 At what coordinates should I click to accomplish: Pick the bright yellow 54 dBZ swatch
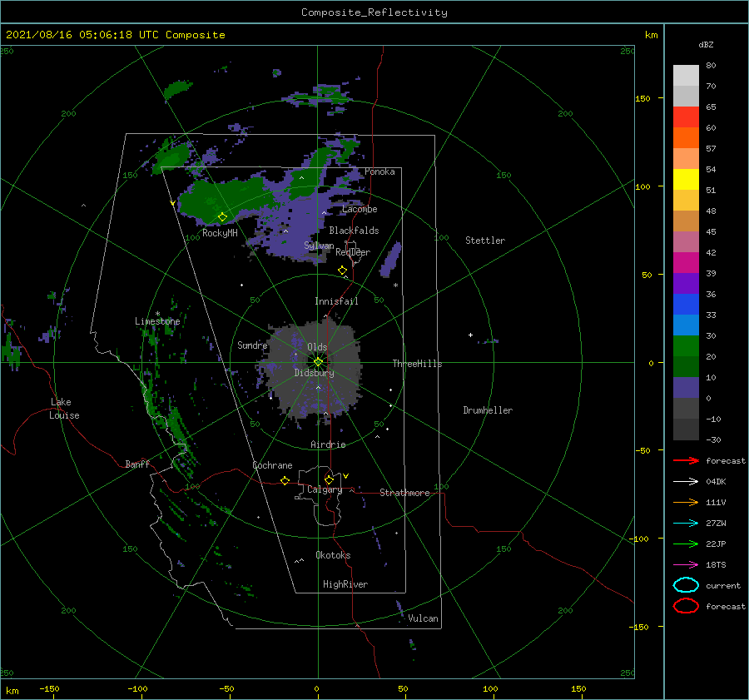(686, 179)
